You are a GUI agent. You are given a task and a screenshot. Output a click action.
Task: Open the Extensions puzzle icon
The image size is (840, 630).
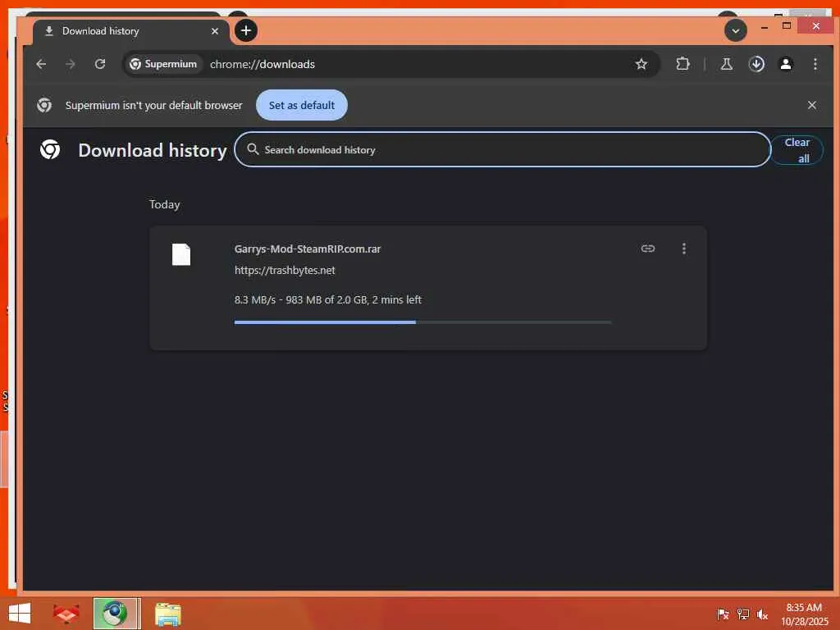click(682, 64)
